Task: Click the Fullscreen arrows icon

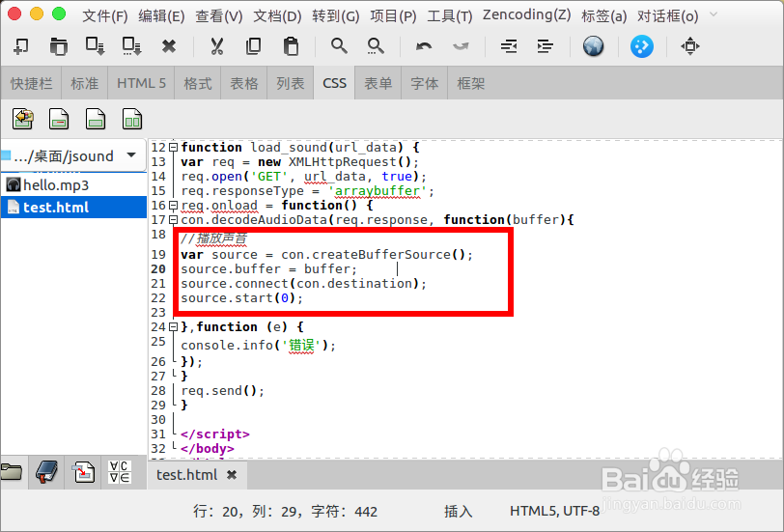Action: [x=690, y=46]
